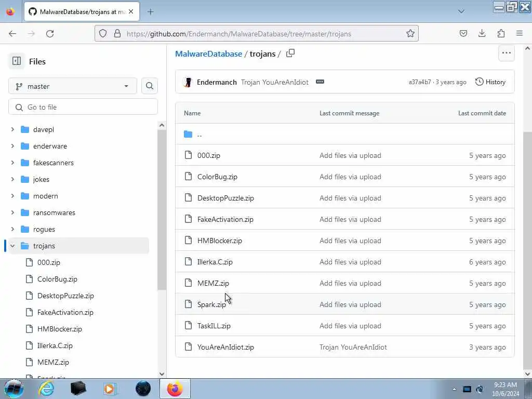Select HMBlocker.zip in the file tree
Image resolution: width=532 pixels, height=399 pixels.
(59, 329)
